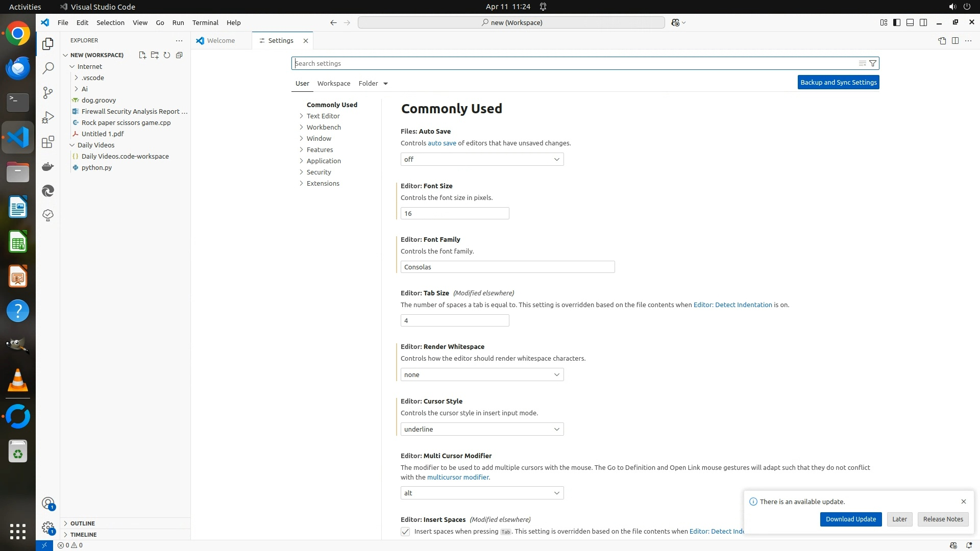
Task: Toggle the Insert Spaces checkbox
Action: [x=405, y=532]
